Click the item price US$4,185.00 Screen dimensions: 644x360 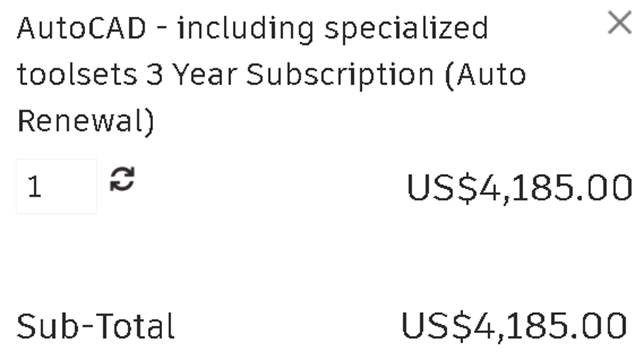coord(519,188)
